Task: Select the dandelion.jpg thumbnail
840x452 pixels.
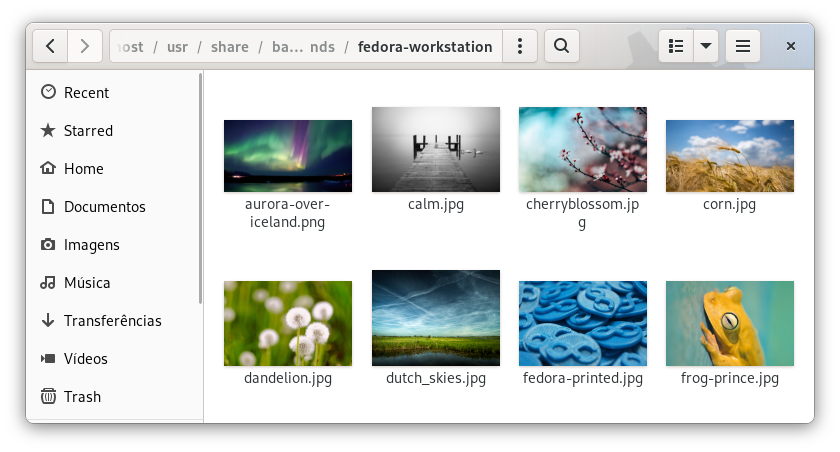Action: (x=288, y=323)
